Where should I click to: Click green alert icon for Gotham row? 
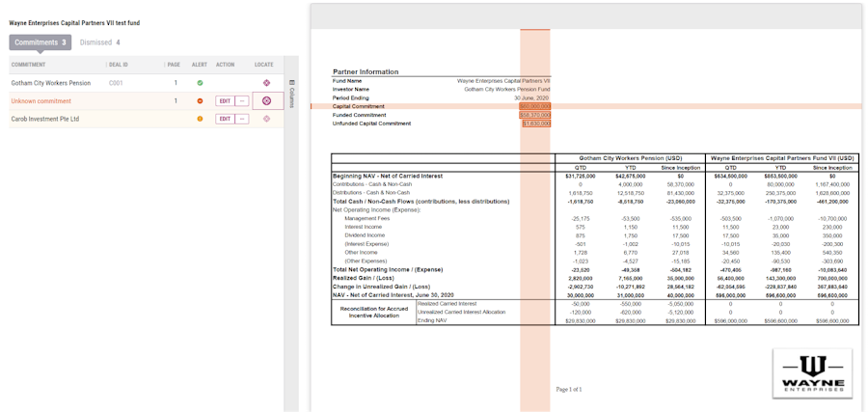pyautogui.click(x=200, y=83)
